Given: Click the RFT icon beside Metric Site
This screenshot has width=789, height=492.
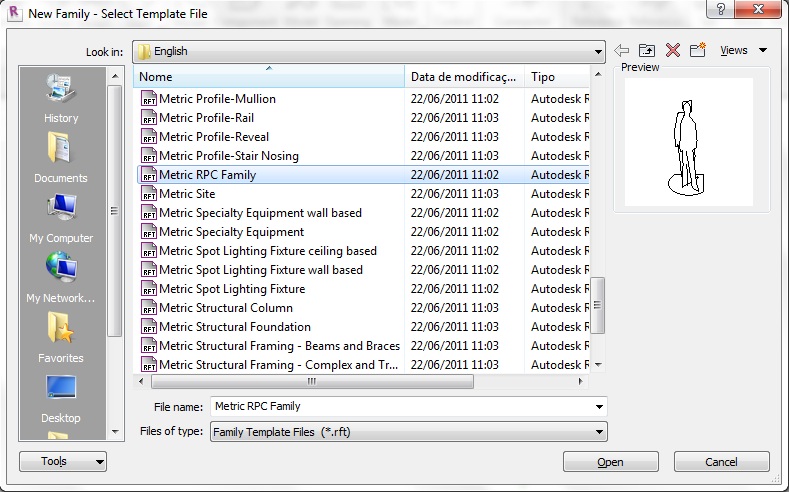Looking at the screenshot, I should coord(148,194).
